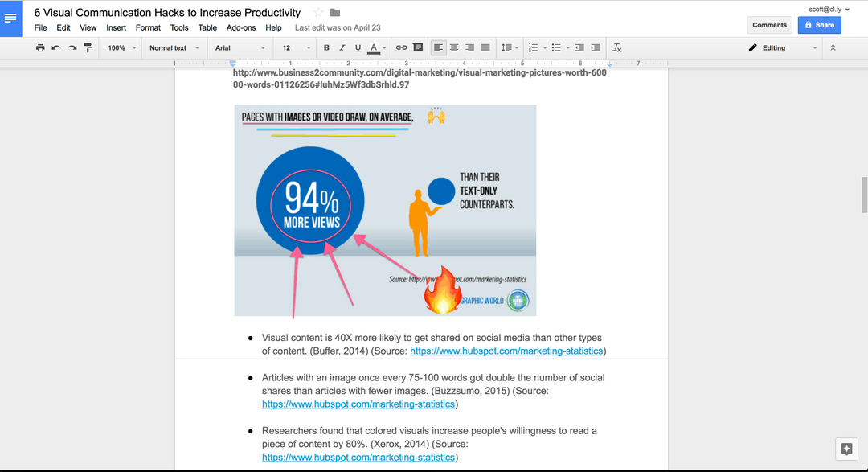This screenshot has height=472, width=868.
Task: Open the Table menu
Action: click(x=207, y=27)
